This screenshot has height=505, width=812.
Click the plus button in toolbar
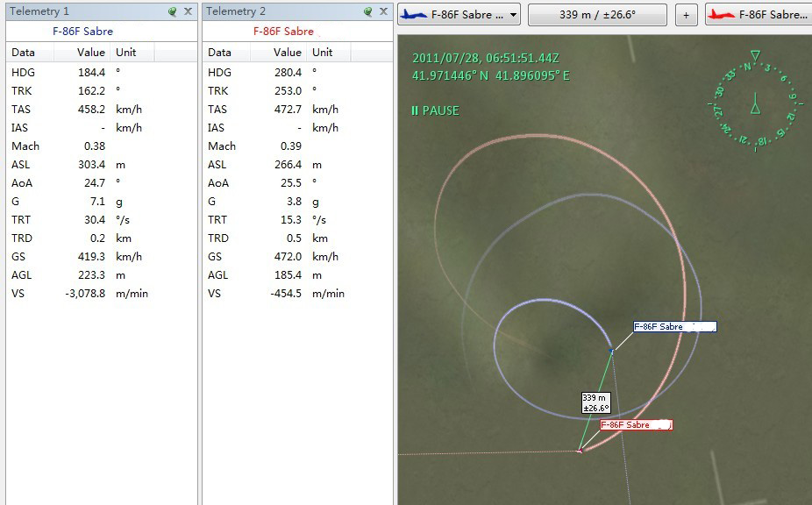[686, 15]
